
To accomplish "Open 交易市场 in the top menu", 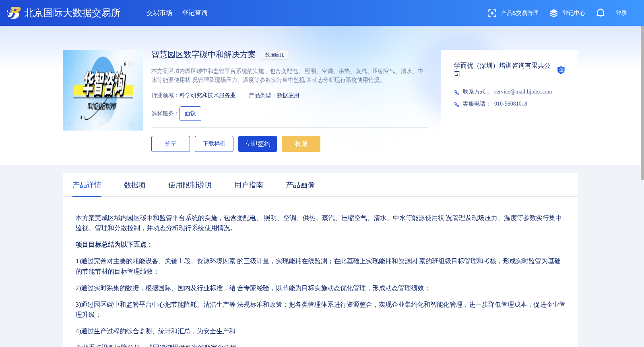I will point(159,13).
